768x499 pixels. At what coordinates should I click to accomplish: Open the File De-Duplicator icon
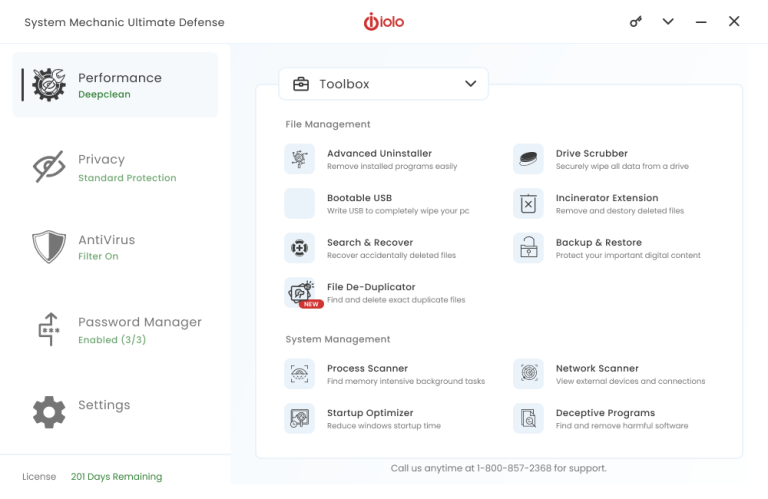click(299, 292)
